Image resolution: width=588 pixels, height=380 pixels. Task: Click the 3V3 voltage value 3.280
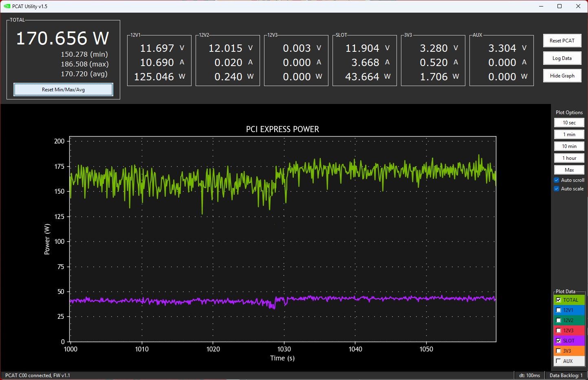coord(434,48)
